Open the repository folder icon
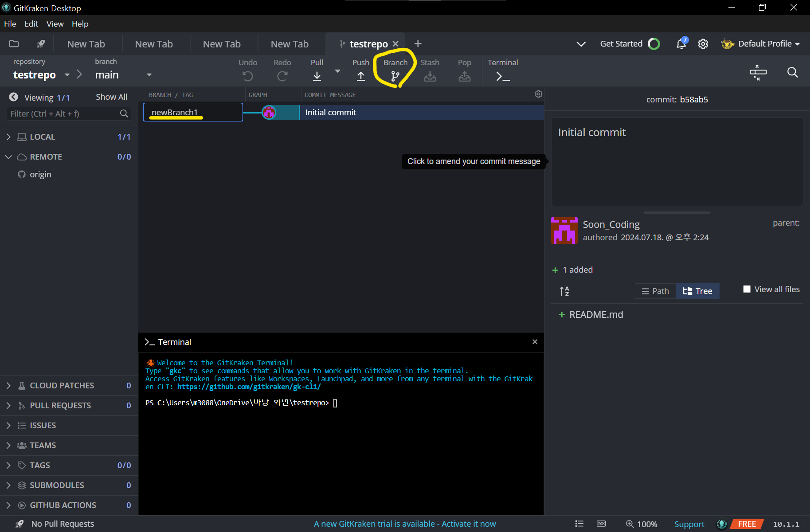 [x=14, y=44]
